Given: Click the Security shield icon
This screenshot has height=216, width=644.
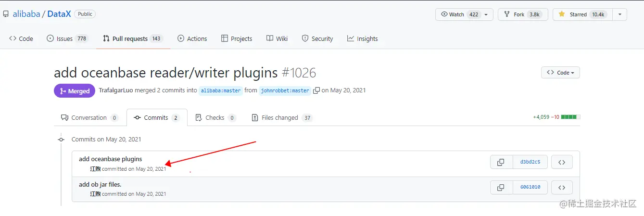Looking at the screenshot, I should 305,38.
